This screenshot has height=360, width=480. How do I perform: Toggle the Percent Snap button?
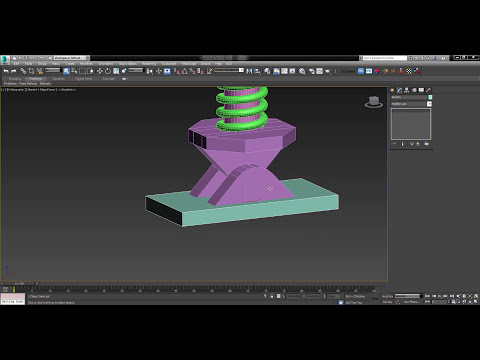click(192, 71)
